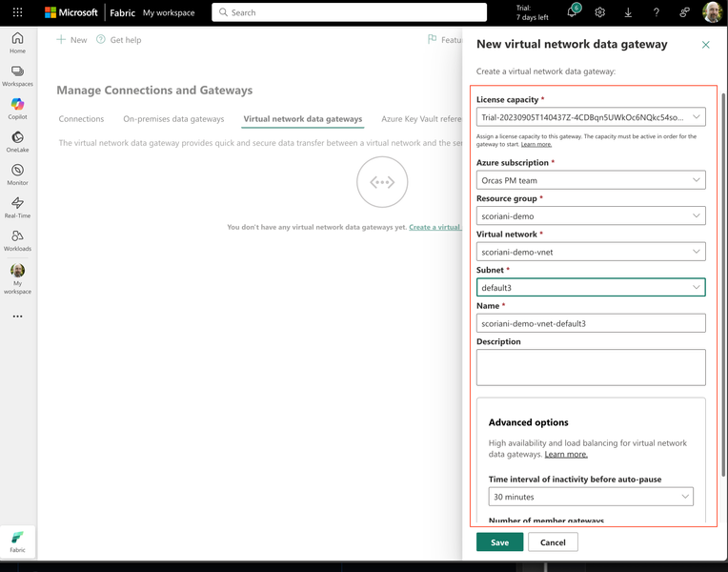
Task: Click the Microsoft logo
Action: [71, 12]
